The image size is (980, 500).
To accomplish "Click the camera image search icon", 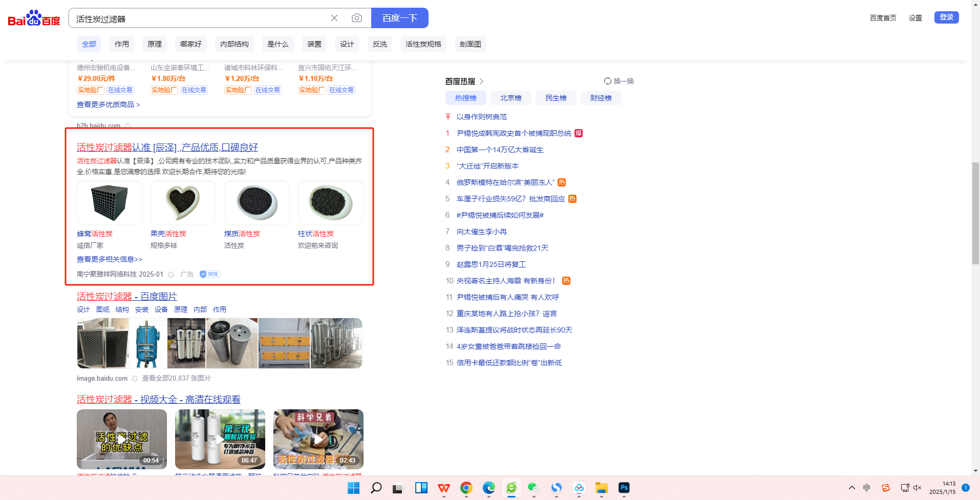I will click(x=357, y=18).
